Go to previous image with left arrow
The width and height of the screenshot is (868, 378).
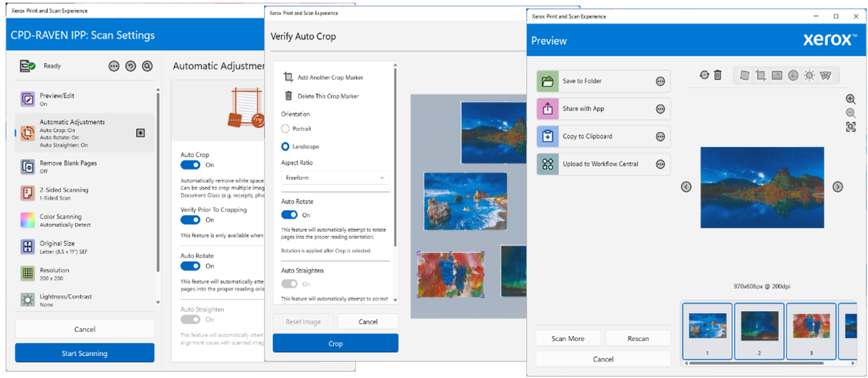[686, 187]
